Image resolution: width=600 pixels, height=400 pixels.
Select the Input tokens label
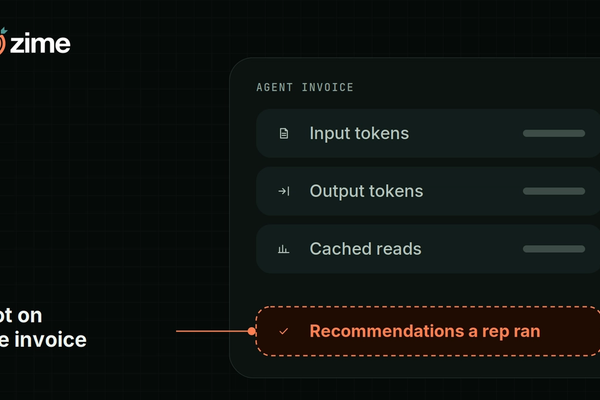coord(359,134)
